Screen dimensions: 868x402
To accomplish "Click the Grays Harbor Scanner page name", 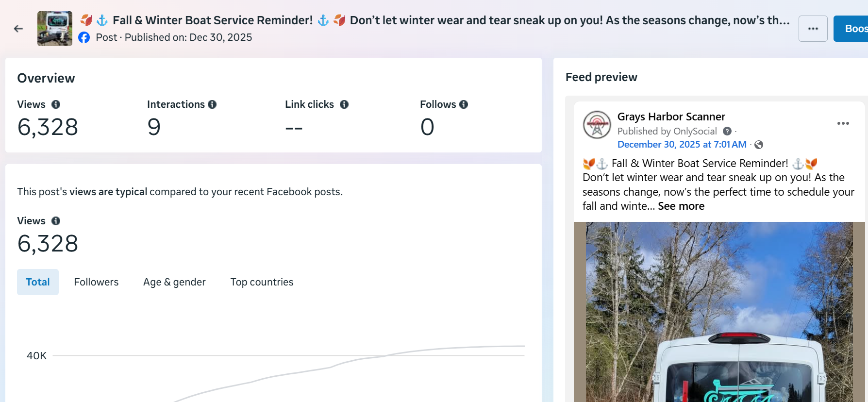I will [671, 117].
